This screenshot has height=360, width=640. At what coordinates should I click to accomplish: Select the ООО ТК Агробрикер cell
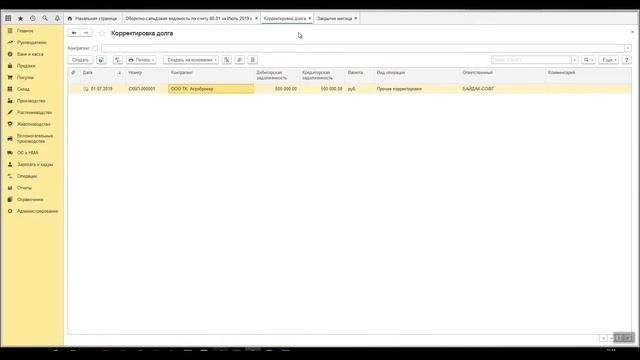point(211,89)
